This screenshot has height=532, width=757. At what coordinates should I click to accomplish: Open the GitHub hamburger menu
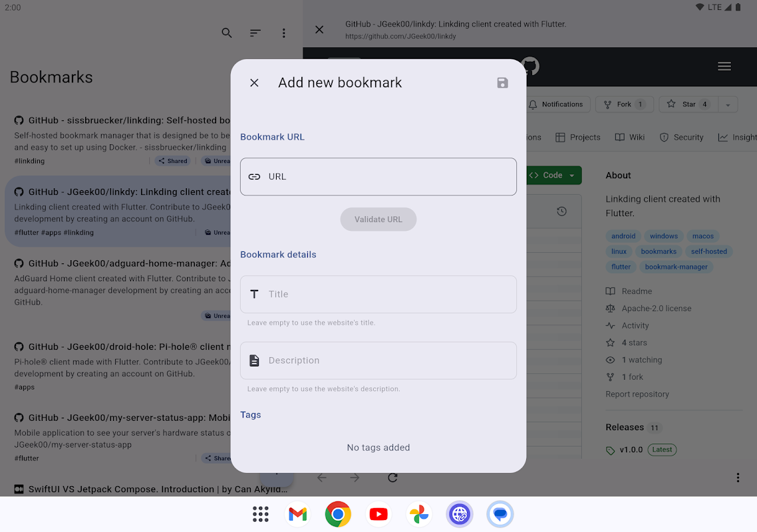click(724, 66)
